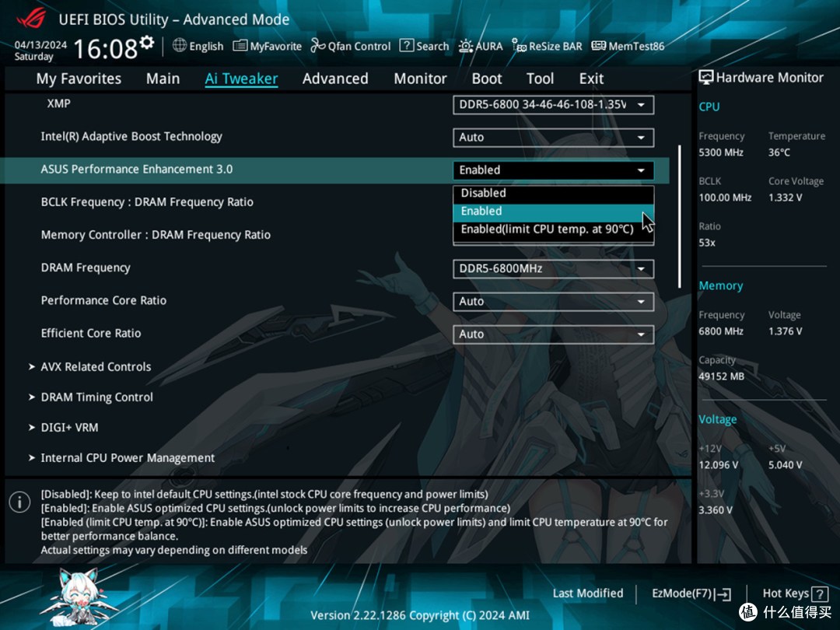Click Core Voltage value 1.332 V
This screenshot has width=840, height=630.
(786, 198)
